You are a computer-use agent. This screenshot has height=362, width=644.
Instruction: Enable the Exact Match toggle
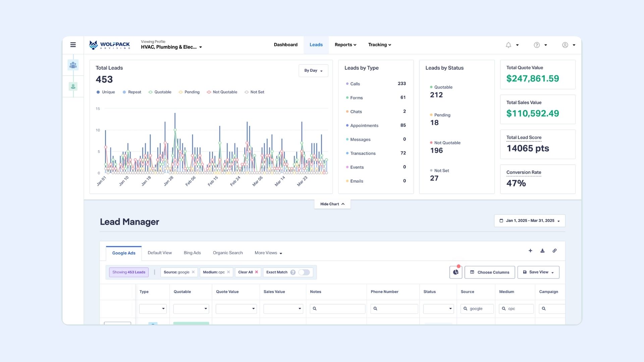[304, 272]
